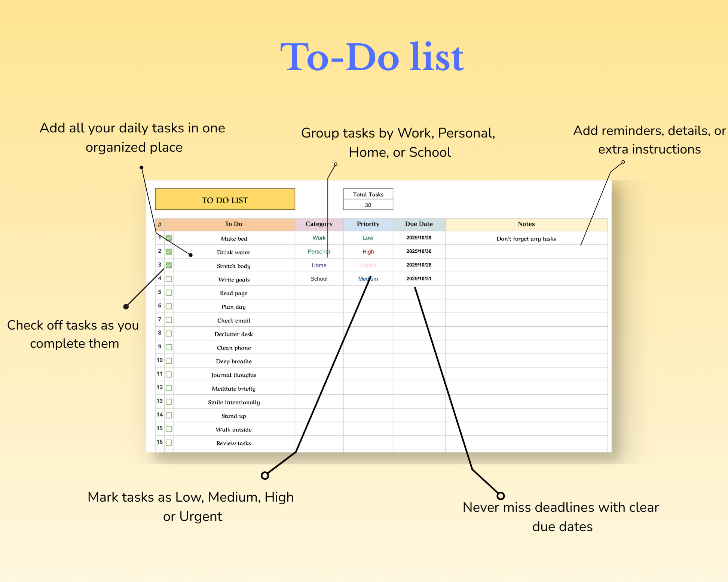Click the yellow TO DO LIST title
Screen dimensions: 728x582
pos(225,200)
